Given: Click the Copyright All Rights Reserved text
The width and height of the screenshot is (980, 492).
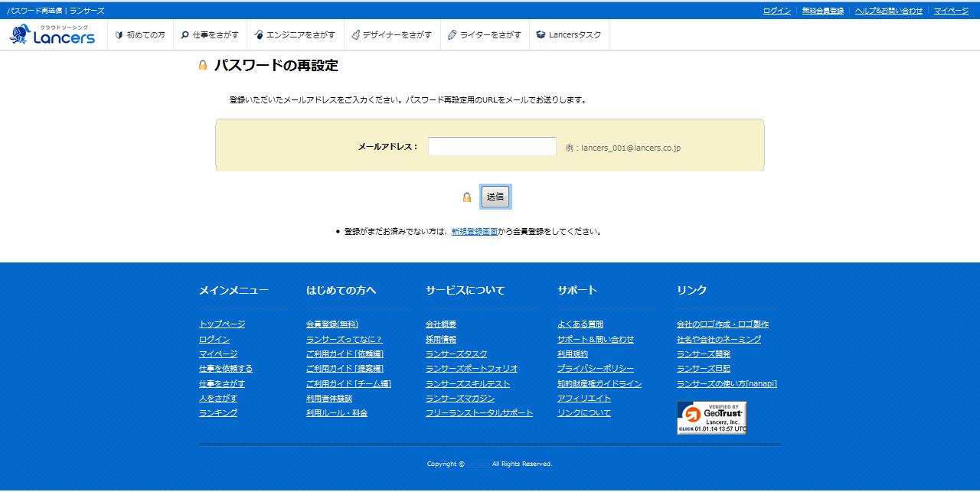Looking at the screenshot, I should coord(490,464).
